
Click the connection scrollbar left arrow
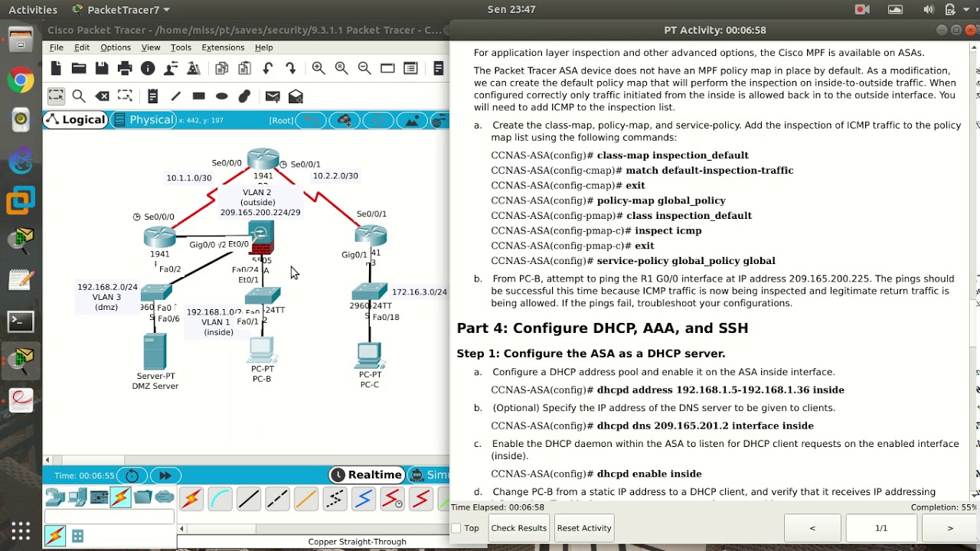182,528
